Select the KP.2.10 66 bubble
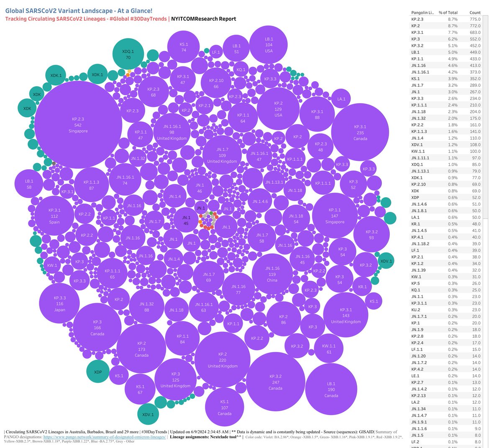Image resolution: width=502 pixels, height=448 pixels. [x=216, y=83]
